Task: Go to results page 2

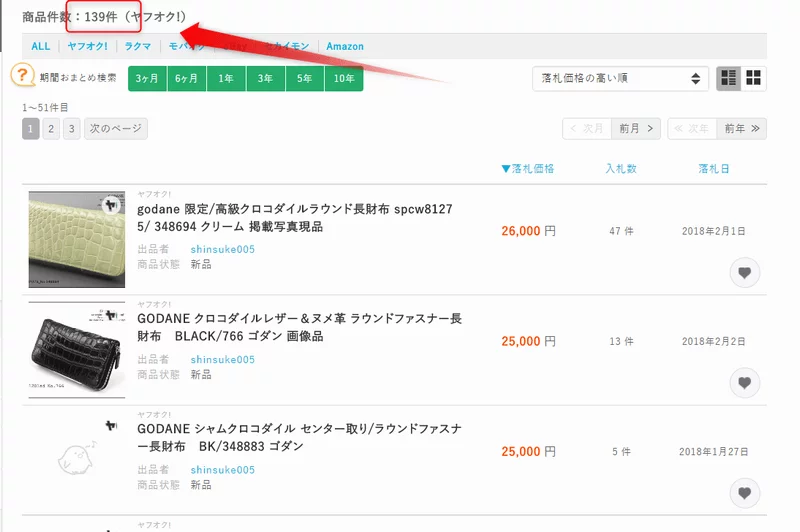Action: pyautogui.click(x=51, y=129)
